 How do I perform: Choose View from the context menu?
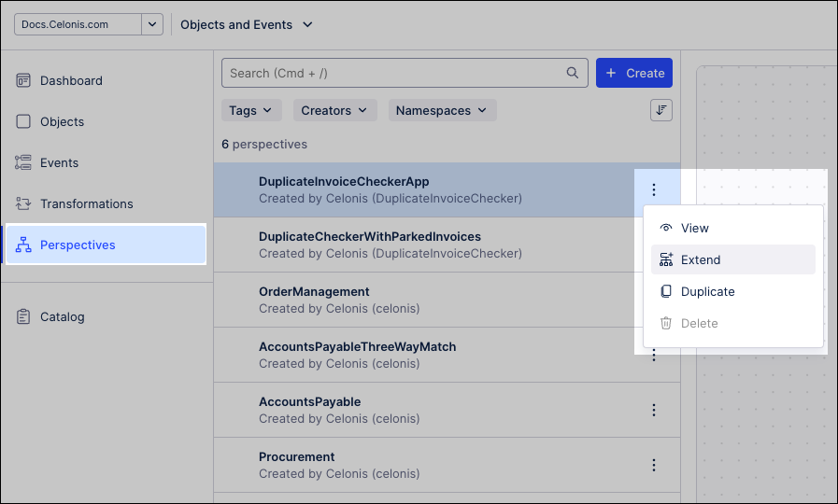tap(694, 229)
